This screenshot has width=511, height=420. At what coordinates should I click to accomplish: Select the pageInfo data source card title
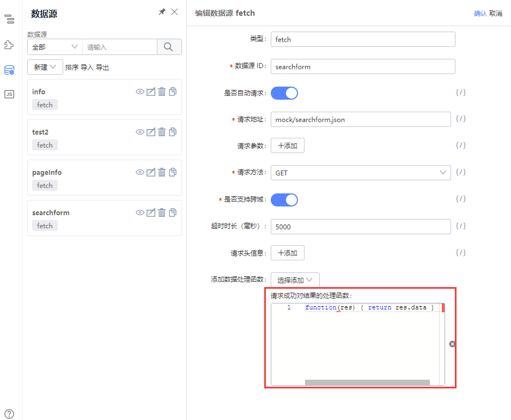point(47,172)
